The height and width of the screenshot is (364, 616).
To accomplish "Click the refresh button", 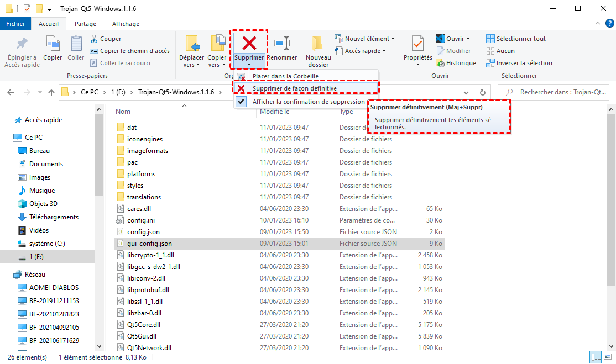I will [x=482, y=92].
